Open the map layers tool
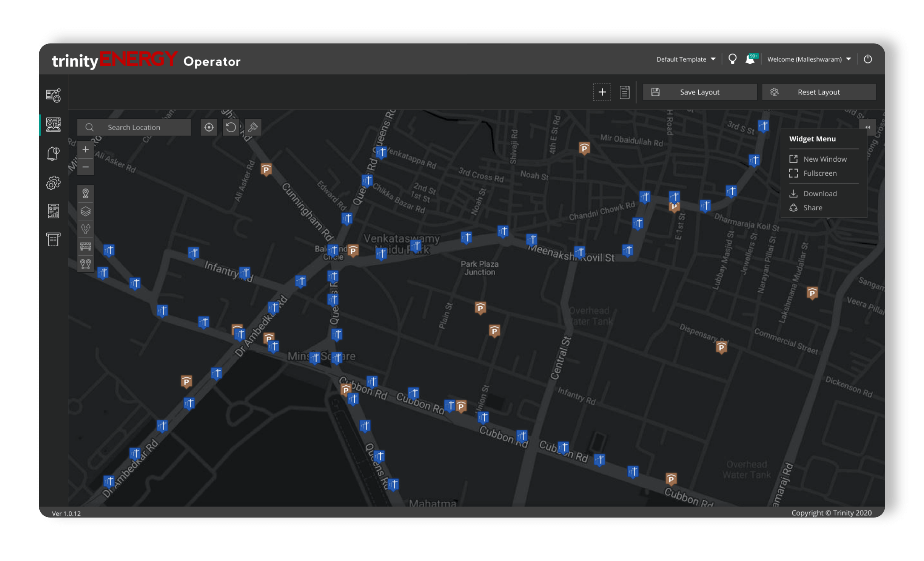The height and width of the screenshot is (561, 924). pos(86,211)
